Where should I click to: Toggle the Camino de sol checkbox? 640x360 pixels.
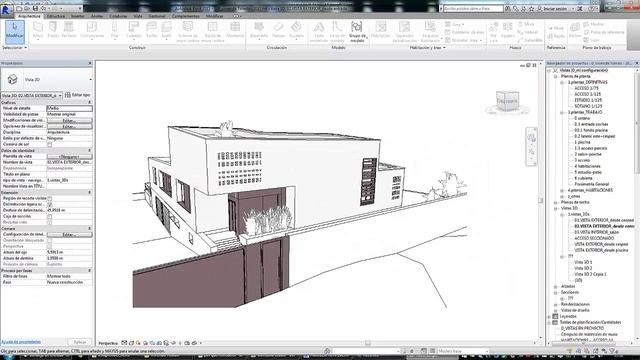49,144
